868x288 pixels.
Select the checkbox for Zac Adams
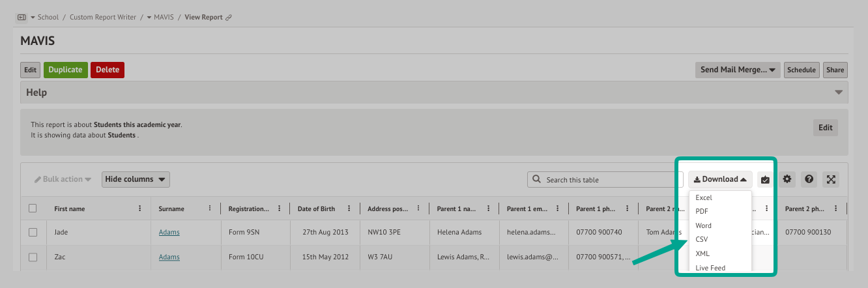(x=33, y=257)
